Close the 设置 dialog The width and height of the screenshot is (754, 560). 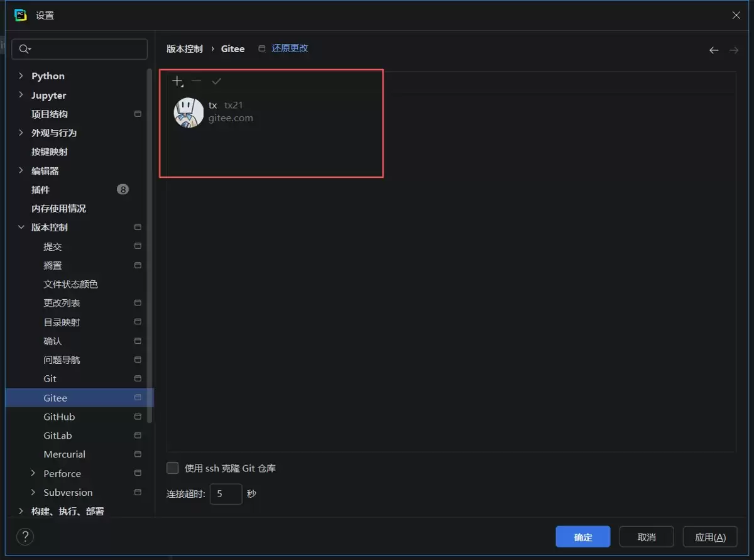click(736, 15)
